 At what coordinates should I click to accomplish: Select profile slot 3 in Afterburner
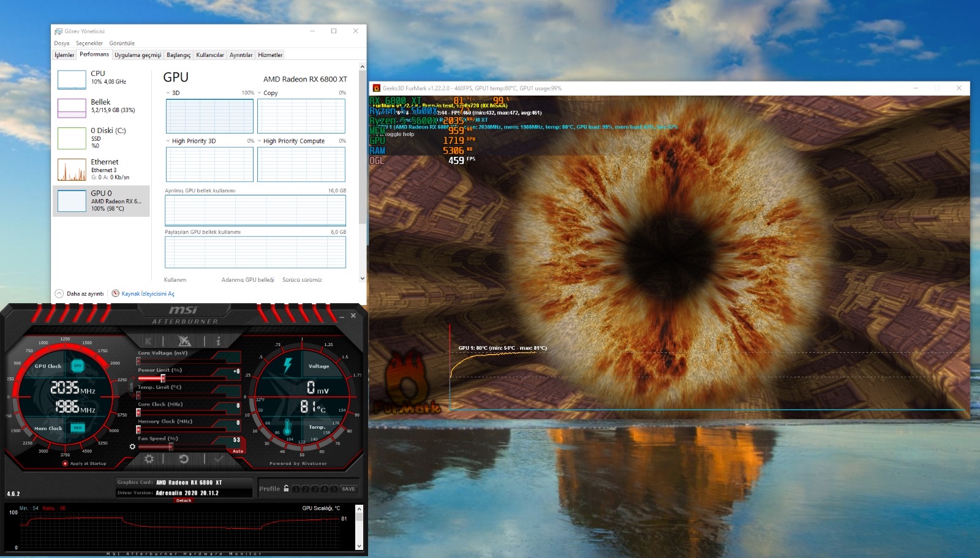point(315,489)
